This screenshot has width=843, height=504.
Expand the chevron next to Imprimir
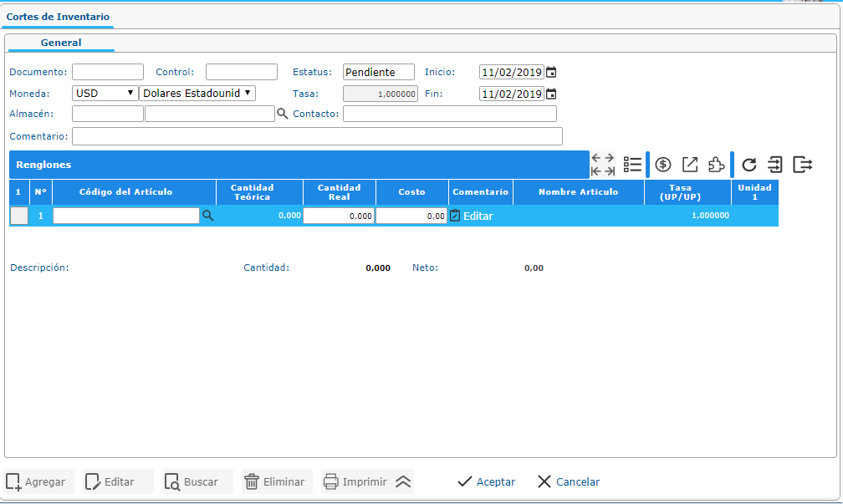403,481
